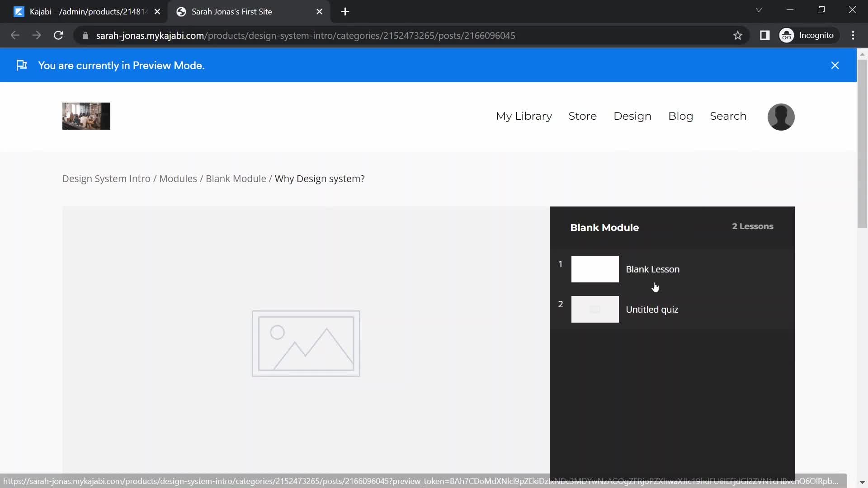
Task: Select the Blog navigation tab
Action: point(681,116)
